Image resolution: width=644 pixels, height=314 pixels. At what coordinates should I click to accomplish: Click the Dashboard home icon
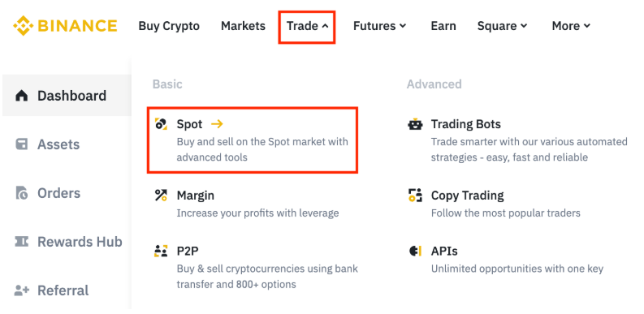click(x=21, y=96)
